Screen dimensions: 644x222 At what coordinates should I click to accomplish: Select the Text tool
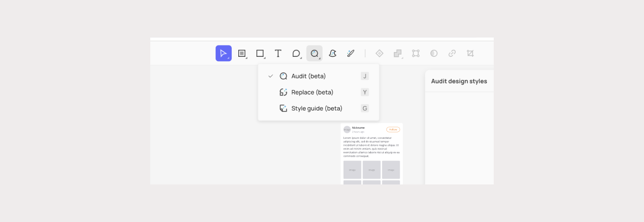tap(278, 53)
